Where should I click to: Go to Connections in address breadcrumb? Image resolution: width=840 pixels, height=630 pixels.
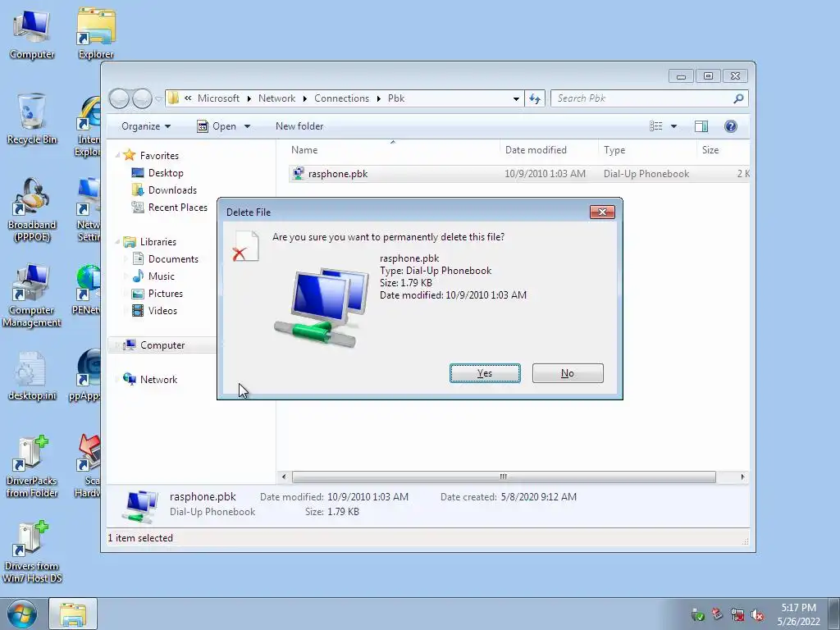pyautogui.click(x=342, y=98)
